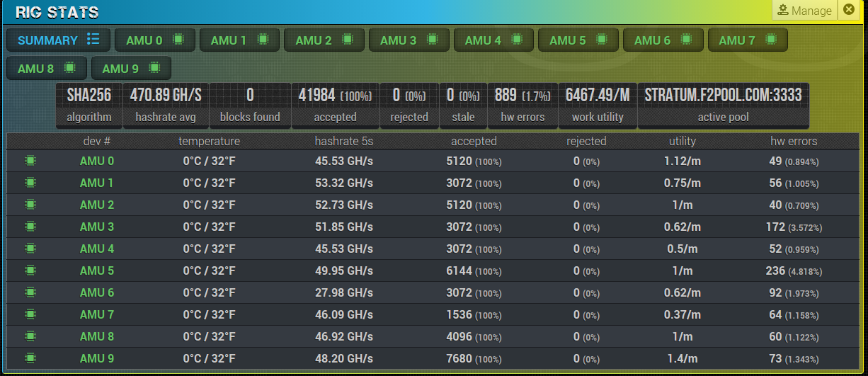Click the 53.32 GH/s hashrate cell
This screenshot has height=376, width=868.
[x=344, y=183]
